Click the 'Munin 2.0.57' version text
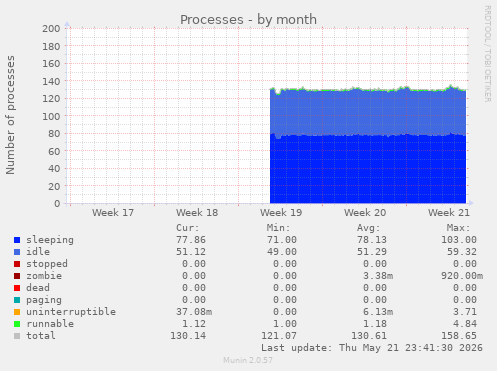The height and width of the screenshot is (371, 497). (248, 360)
